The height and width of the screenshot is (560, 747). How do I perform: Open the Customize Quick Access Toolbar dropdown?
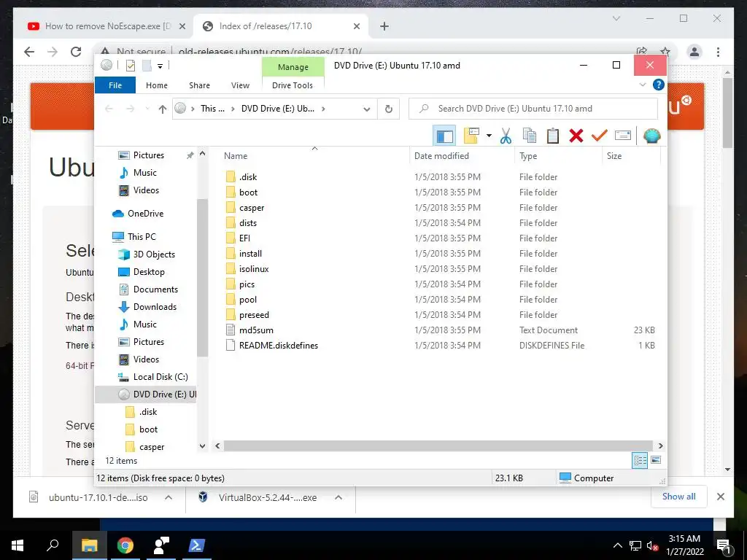160,66
